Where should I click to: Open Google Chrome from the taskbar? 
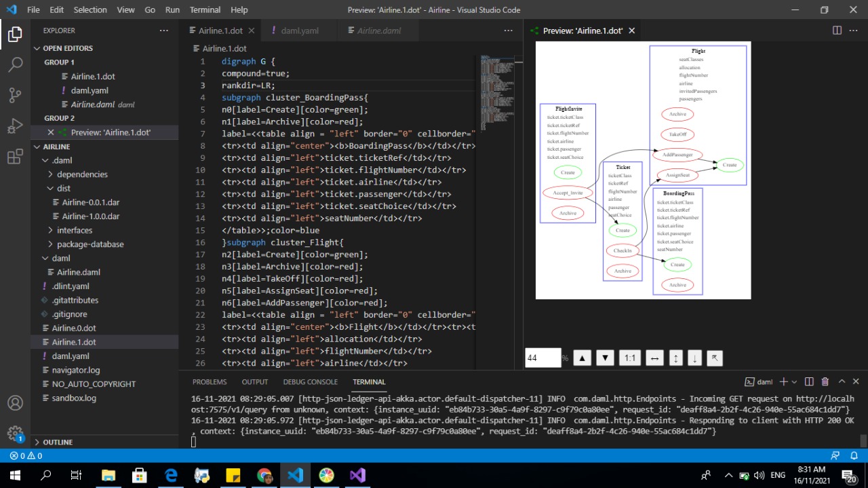(264, 475)
